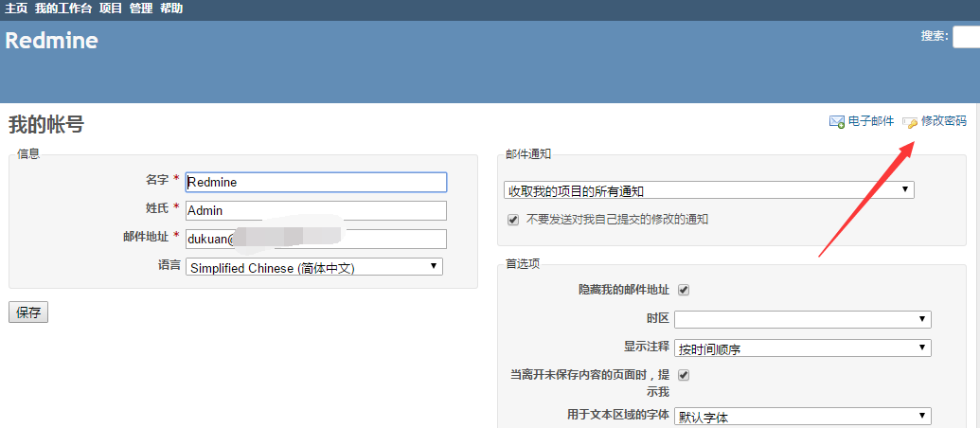Go to 主页 in top menu
This screenshot has width=980, height=428.
(16, 9)
